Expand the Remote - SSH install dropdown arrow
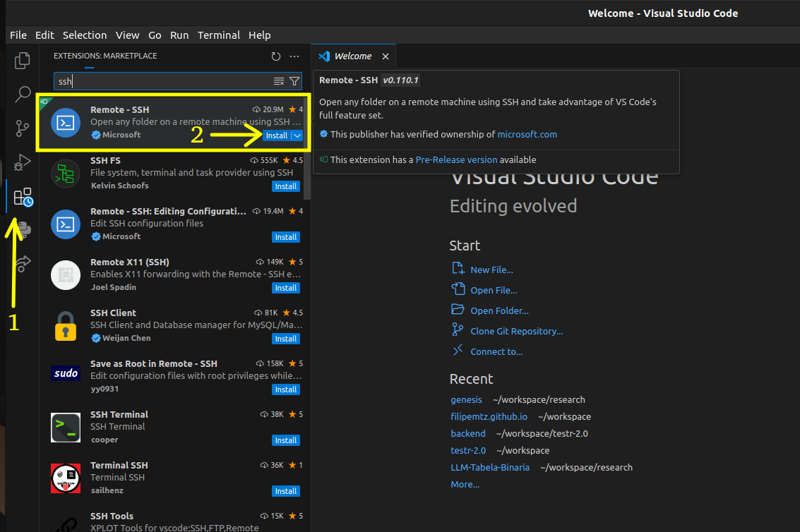 click(x=297, y=135)
